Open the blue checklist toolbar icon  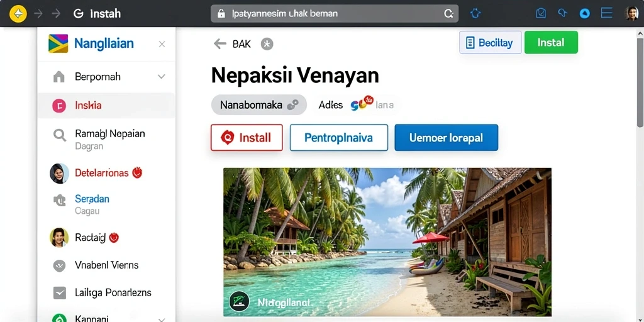tap(541, 14)
